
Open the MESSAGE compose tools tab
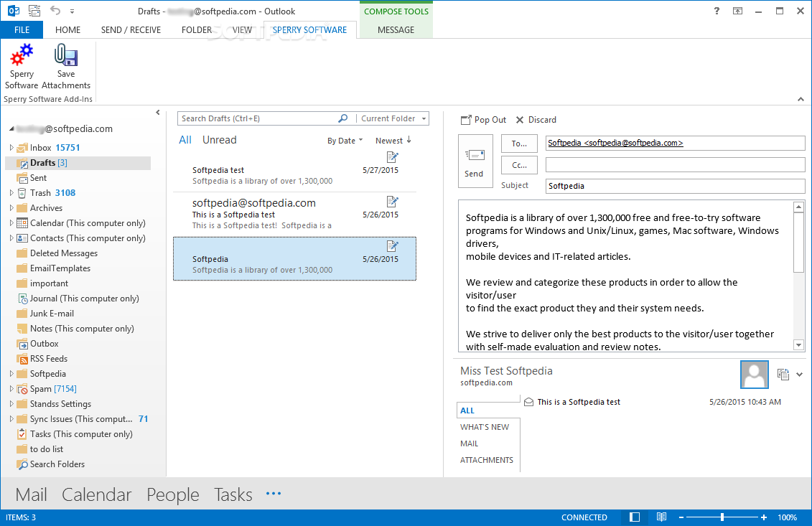[x=396, y=29]
